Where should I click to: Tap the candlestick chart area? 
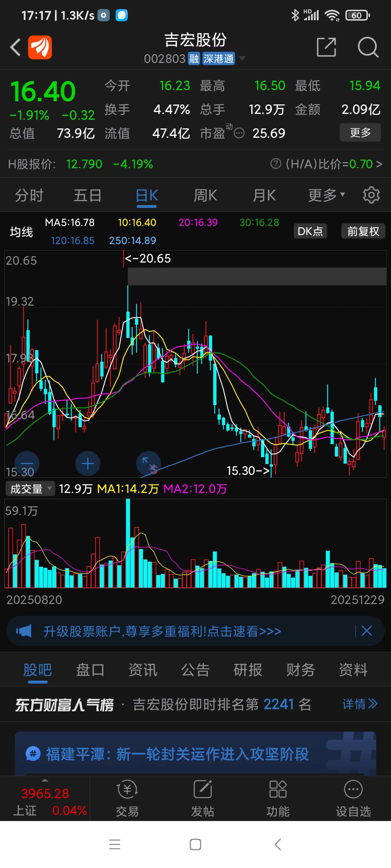tap(195, 364)
